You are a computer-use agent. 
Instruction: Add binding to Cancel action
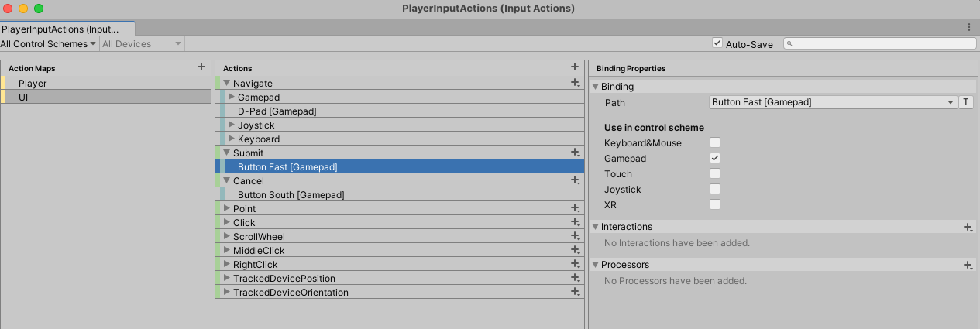[575, 180]
